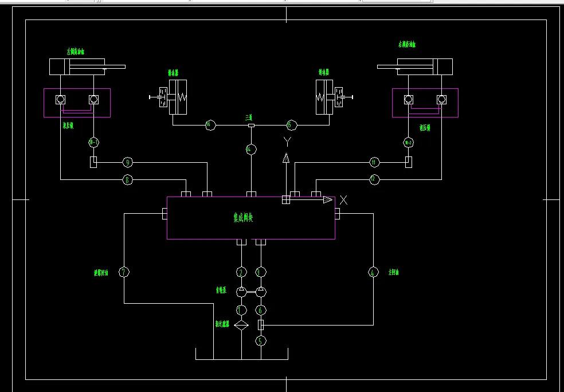Select balloon number 4 on main return line
This screenshot has width=564, height=392.
pyautogui.click(x=373, y=273)
